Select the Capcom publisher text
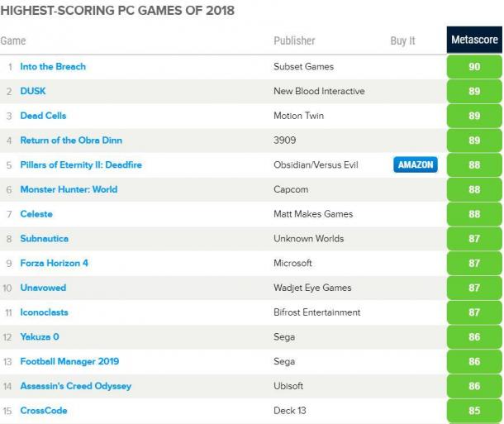The width and height of the screenshot is (504, 424). 291,189
